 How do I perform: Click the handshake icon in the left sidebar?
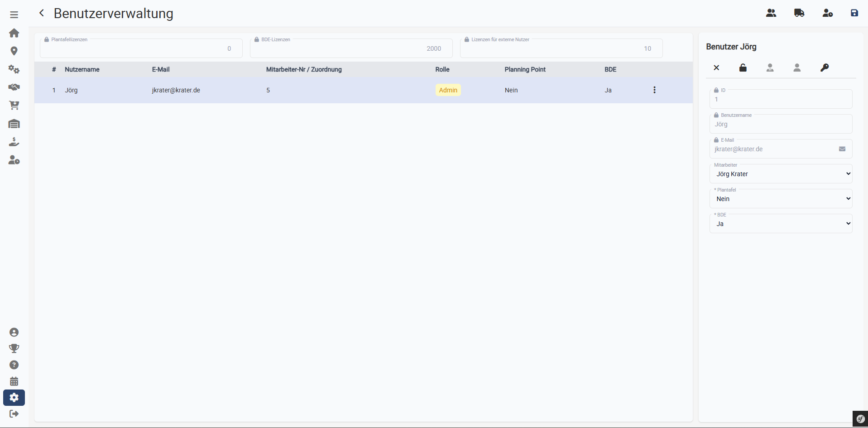[14, 87]
